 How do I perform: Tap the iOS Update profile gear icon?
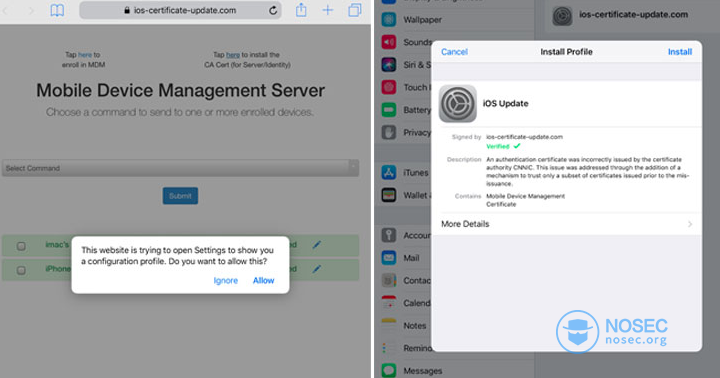coord(458,104)
